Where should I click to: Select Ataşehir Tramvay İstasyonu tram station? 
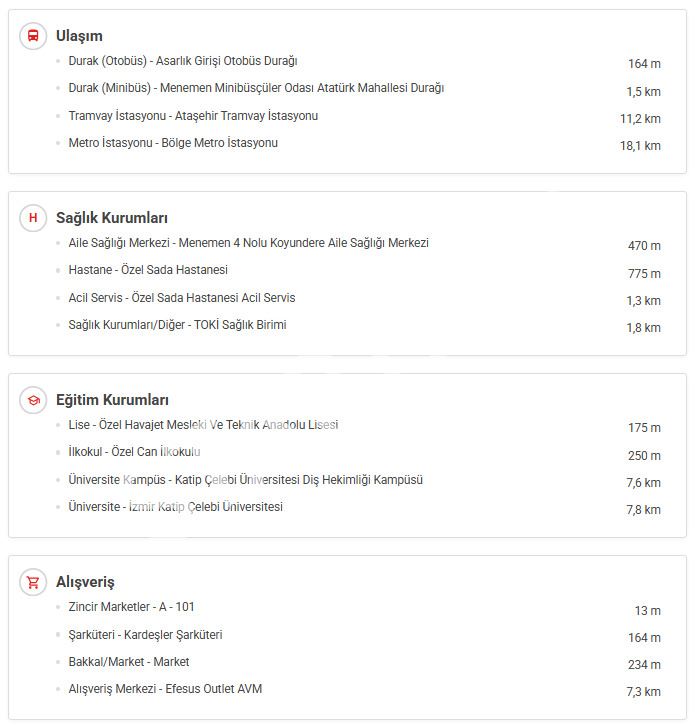click(x=193, y=116)
